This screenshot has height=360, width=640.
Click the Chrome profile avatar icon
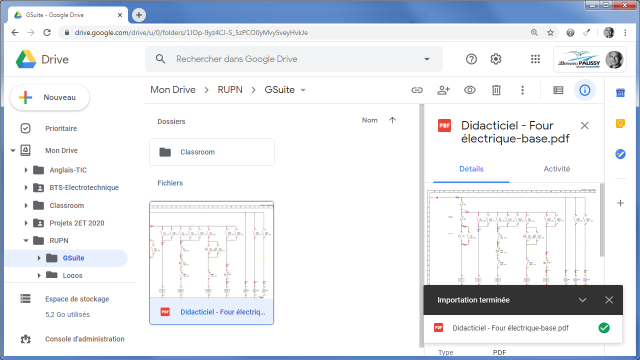click(609, 33)
